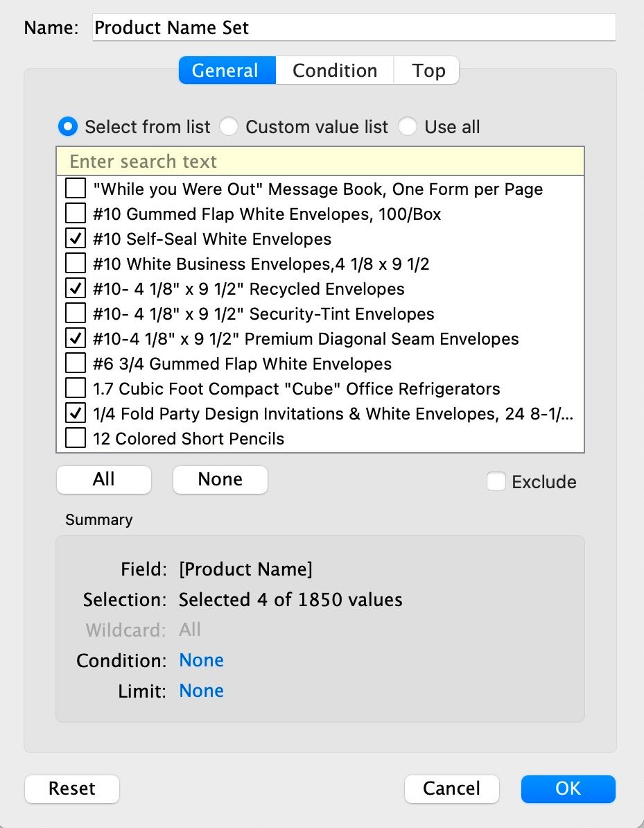This screenshot has width=644, height=828.
Task: Tick the 1.7 Cubic Foot Office Refrigerators box
Action: (76, 388)
